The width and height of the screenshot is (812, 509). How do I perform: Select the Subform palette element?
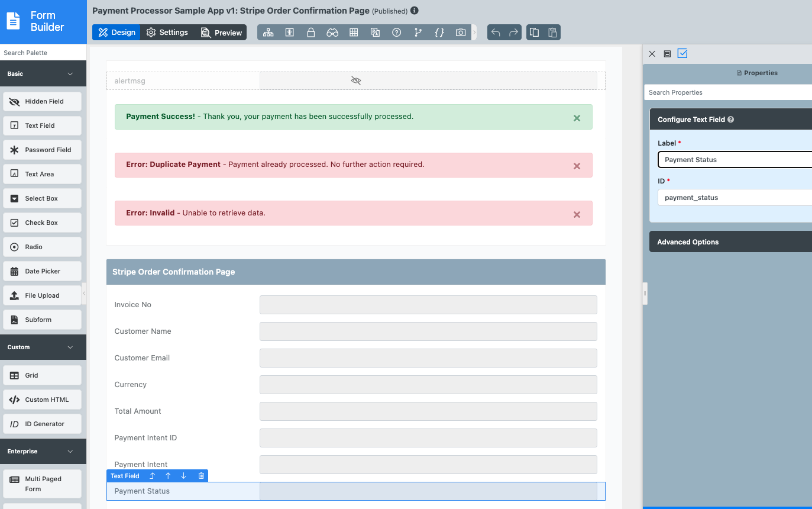pyautogui.click(x=43, y=320)
